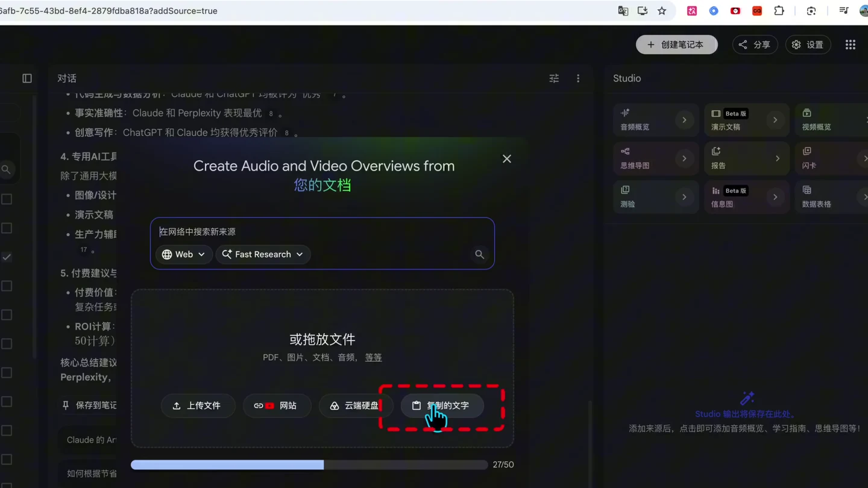Open browser media controls icon
Image resolution: width=868 pixels, height=488 pixels.
(843, 11)
